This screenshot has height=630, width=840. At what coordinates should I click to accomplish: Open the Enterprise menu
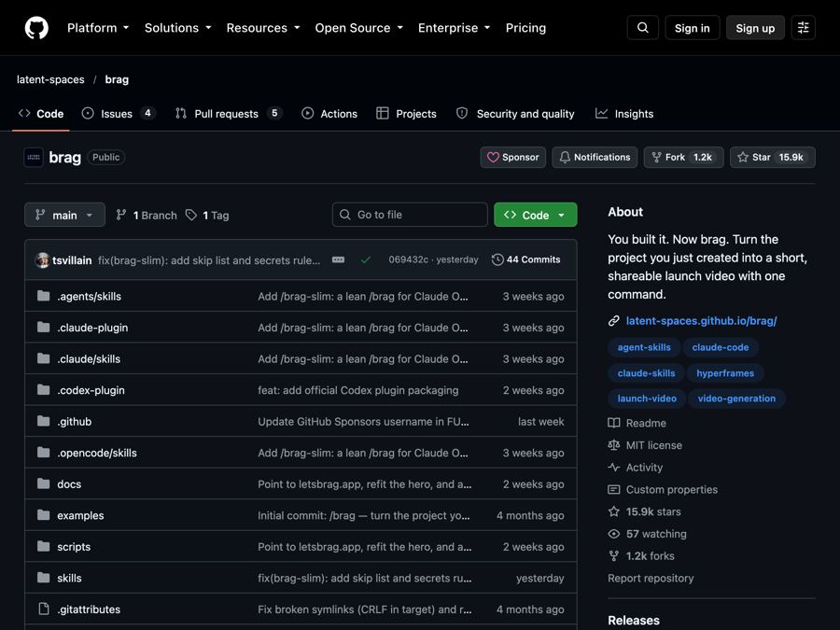(455, 28)
